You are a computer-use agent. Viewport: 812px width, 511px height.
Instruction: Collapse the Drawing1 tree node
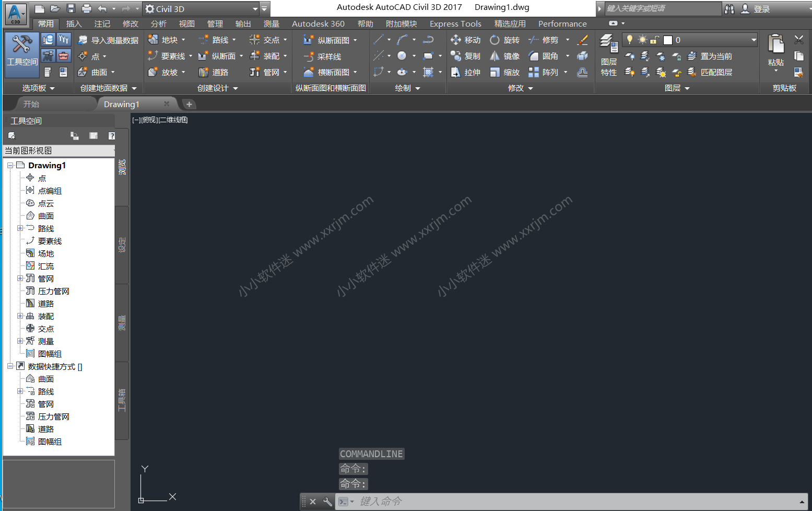(10, 165)
